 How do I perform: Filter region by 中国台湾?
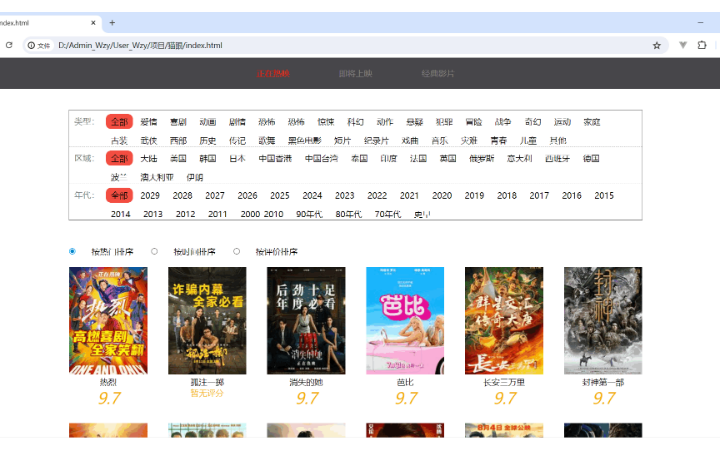click(321, 158)
